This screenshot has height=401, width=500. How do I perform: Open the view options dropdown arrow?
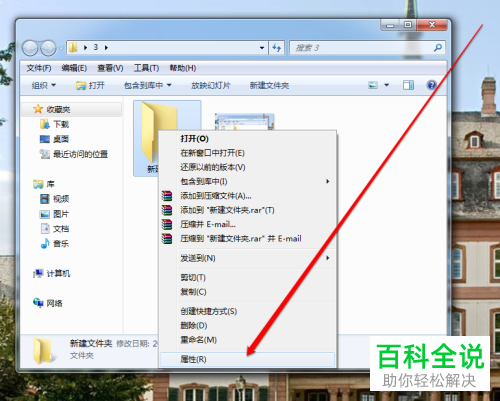click(x=387, y=85)
